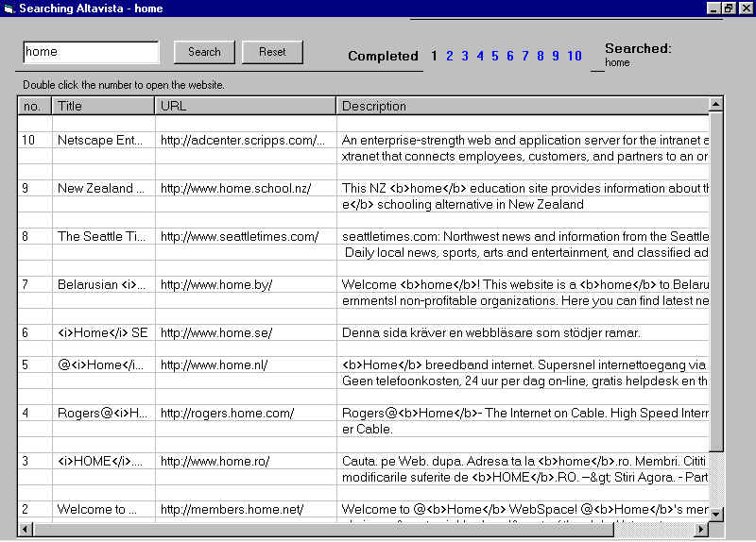Click the search text input field

tap(91, 52)
